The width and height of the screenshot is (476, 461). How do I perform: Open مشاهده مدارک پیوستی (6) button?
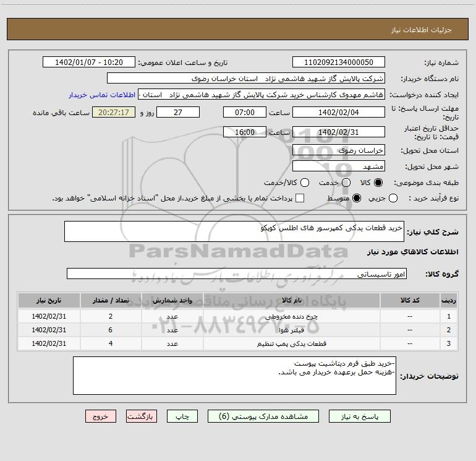point(263,416)
